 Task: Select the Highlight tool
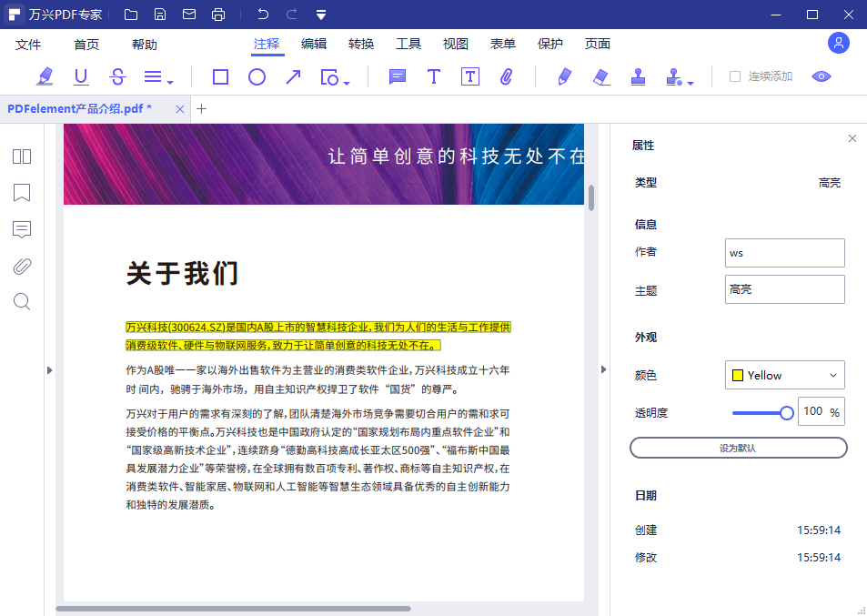(x=45, y=76)
